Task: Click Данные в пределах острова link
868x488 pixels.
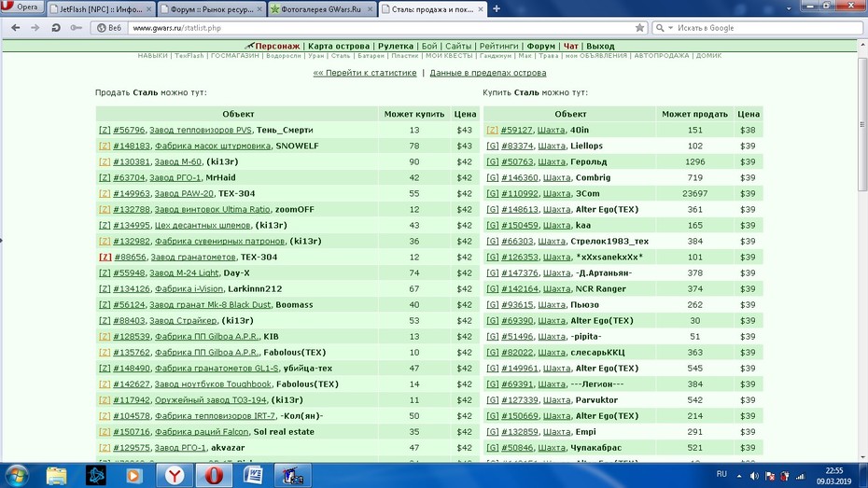Action: [x=488, y=73]
